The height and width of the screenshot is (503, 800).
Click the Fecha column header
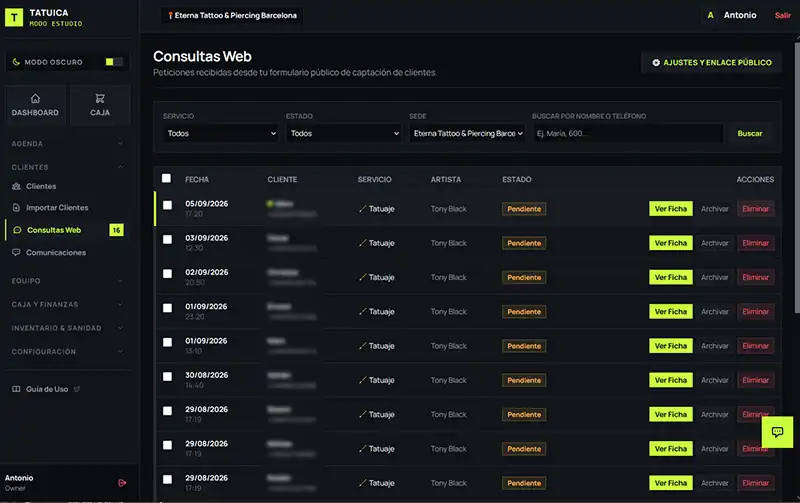pos(197,180)
